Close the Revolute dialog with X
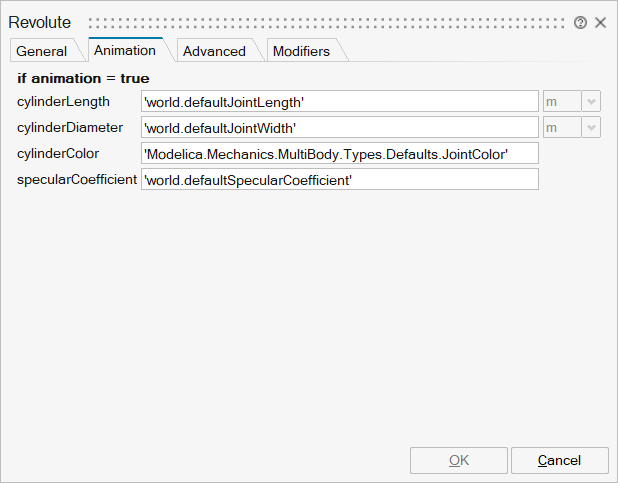This screenshot has height=483, width=618. pyautogui.click(x=600, y=22)
